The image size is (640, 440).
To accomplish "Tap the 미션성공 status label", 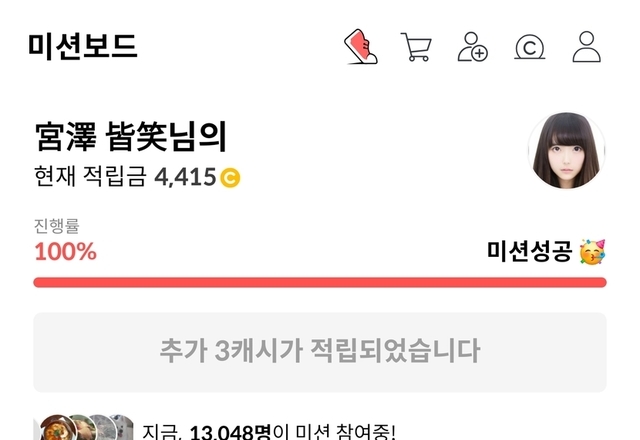I will point(529,251).
